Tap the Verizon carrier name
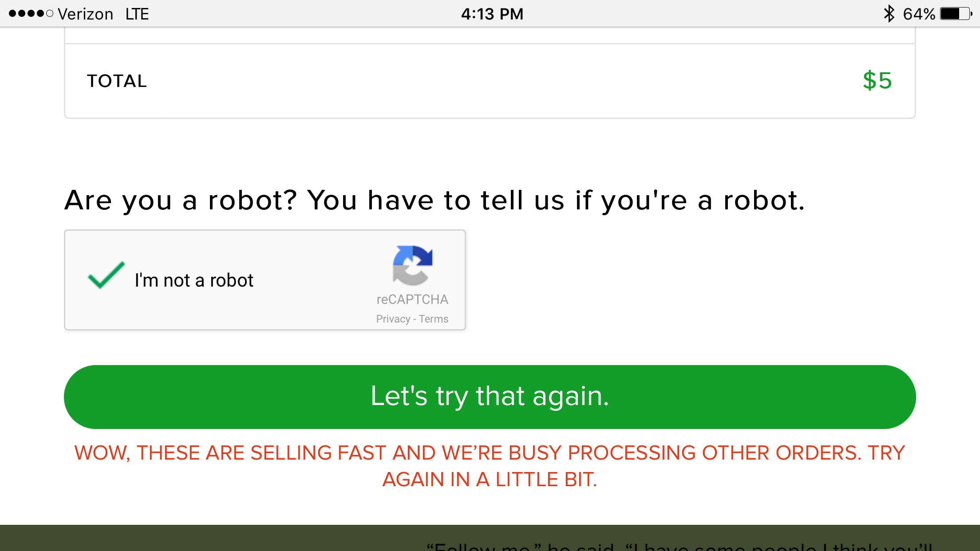 coord(86,14)
